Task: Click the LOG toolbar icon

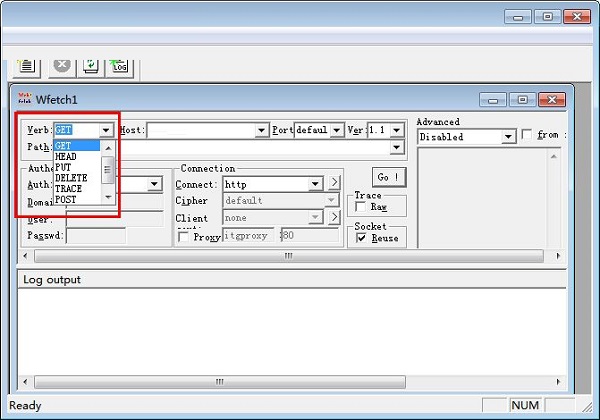Action: pyautogui.click(x=119, y=66)
